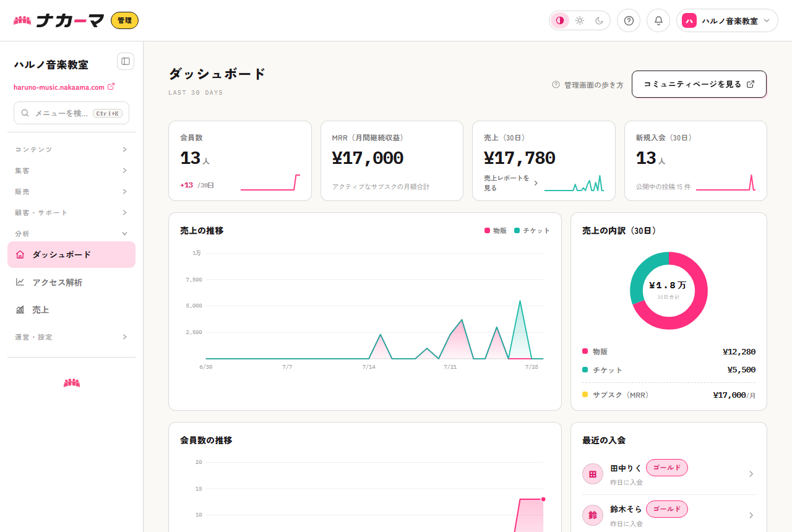Image resolution: width=792 pixels, height=532 pixels.
Task: Toggle the 物販 legend in 売上の推移
Action: (x=496, y=231)
